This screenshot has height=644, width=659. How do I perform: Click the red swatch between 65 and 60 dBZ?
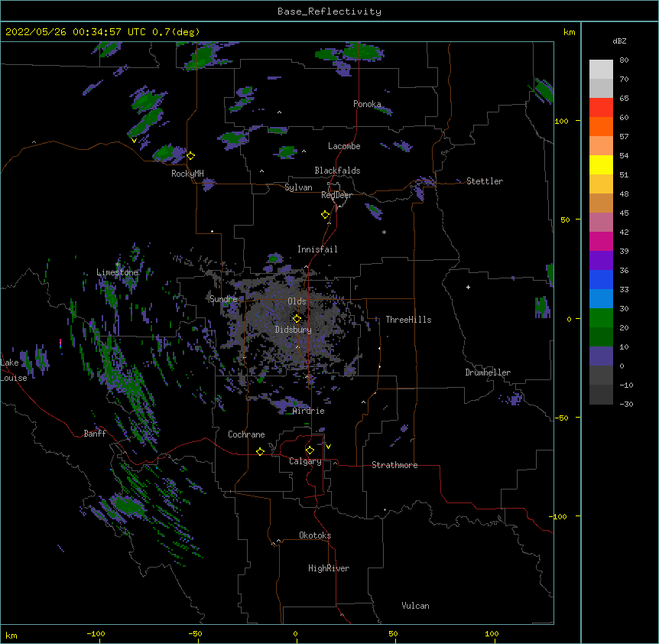click(x=601, y=108)
